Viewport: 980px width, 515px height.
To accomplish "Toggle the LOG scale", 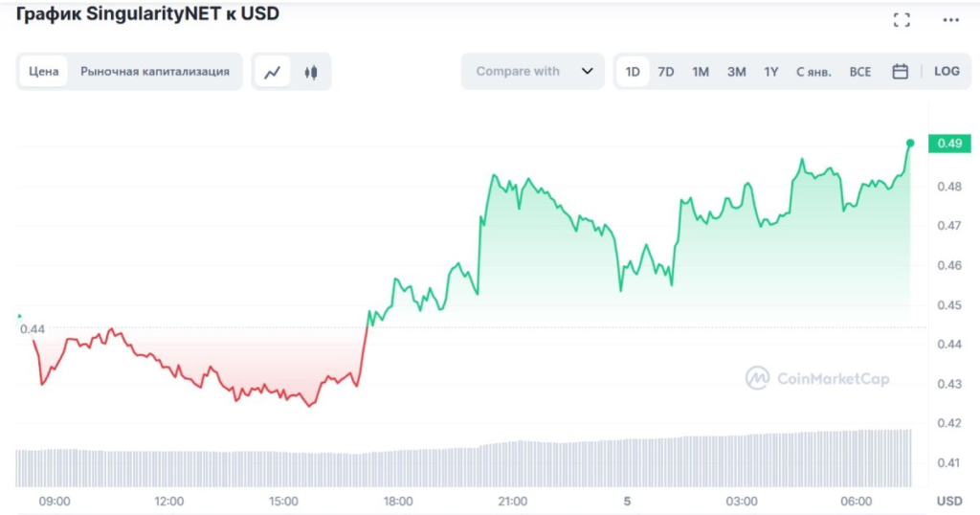I will click(947, 72).
